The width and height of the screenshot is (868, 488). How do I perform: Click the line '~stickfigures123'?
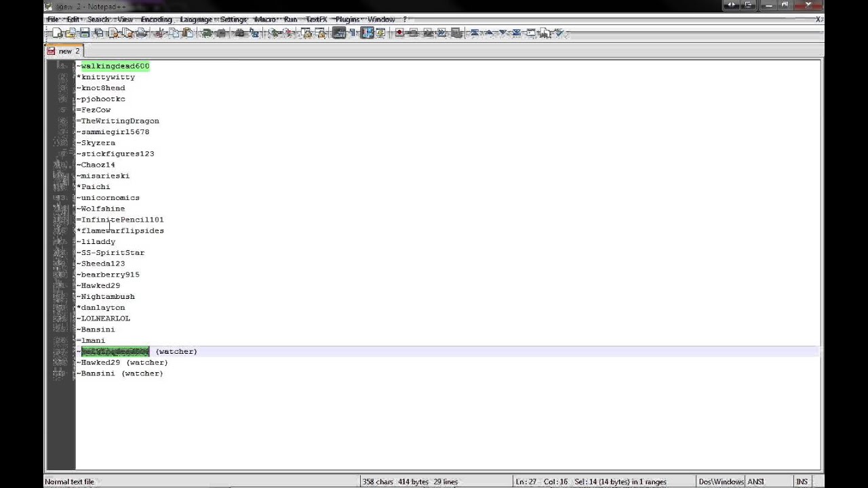pos(115,154)
